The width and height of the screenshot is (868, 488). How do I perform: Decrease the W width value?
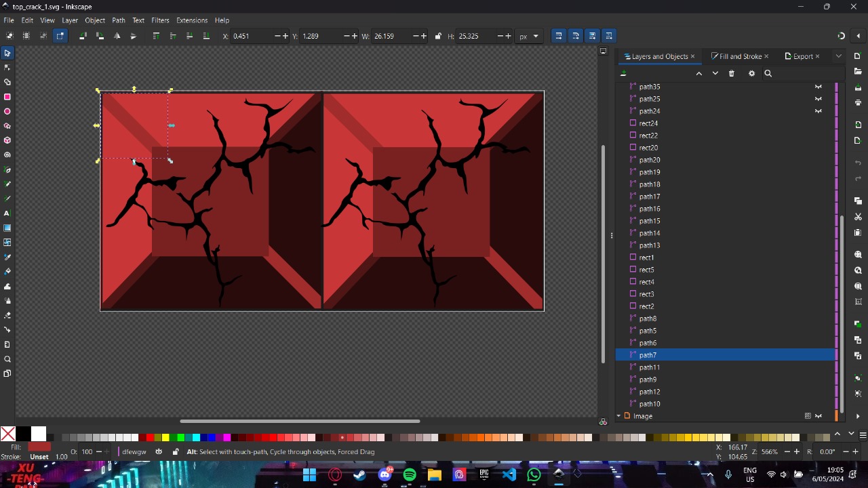coord(416,36)
